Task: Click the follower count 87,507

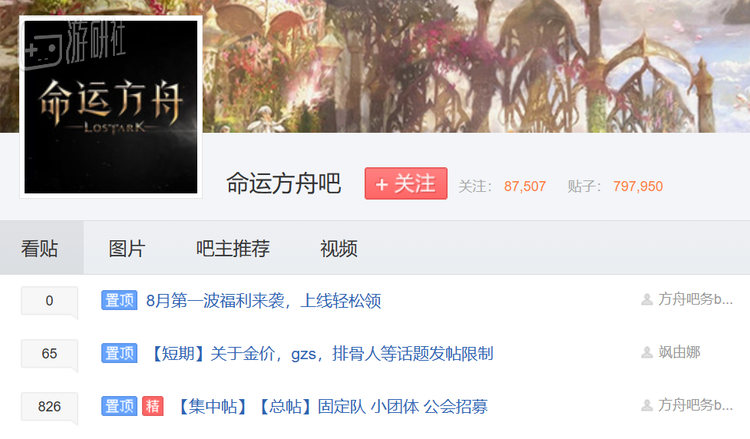Action: 525,186
